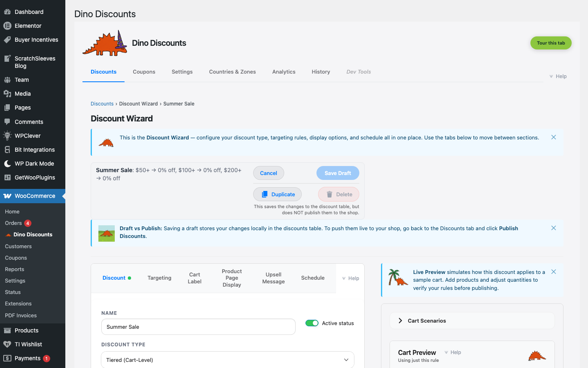The image size is (588, 368).
Task: Open GetWooPlugins icon
Action: pyautogui.click(x=7, y=177)
